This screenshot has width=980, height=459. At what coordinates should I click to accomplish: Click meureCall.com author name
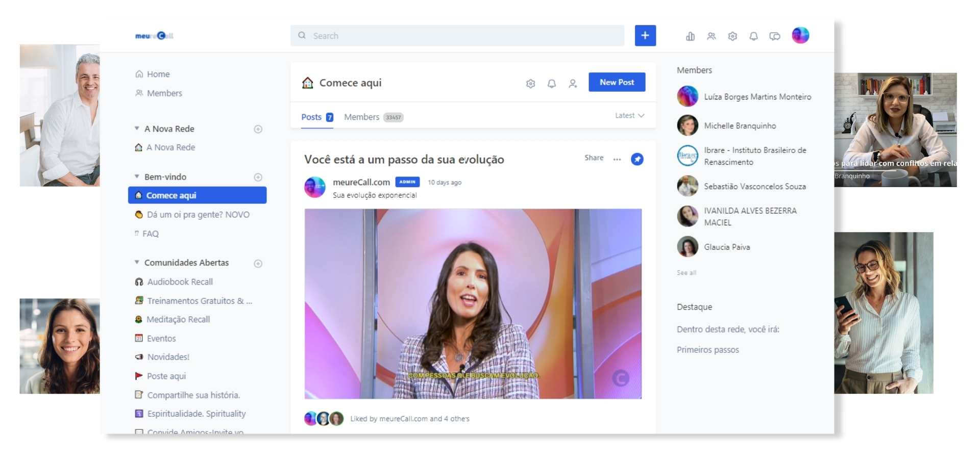[x=361, y=182]
